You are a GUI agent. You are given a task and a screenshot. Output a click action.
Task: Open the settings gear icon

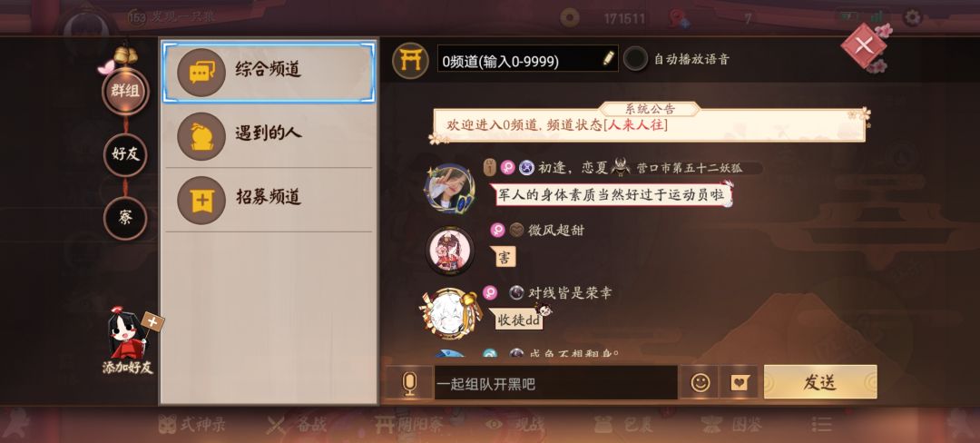[913, 17]
